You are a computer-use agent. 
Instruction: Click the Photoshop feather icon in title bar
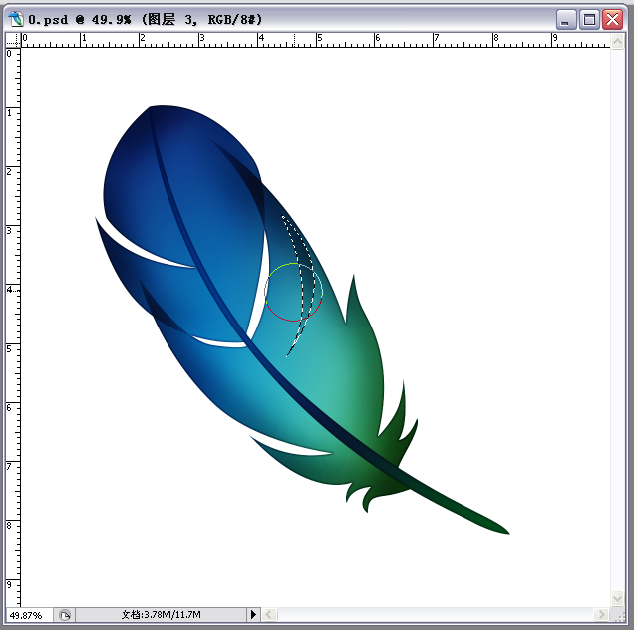pyautogui.click(x=16, y=19)
